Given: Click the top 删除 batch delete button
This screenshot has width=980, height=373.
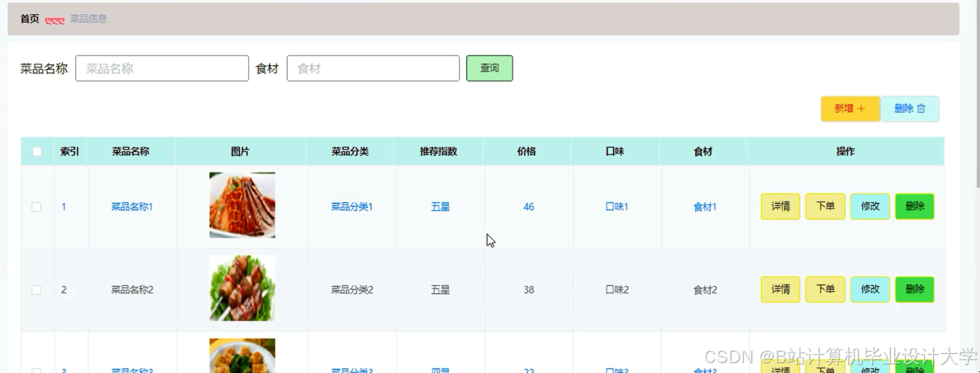Looking at the screenshot, I should point(910,109).
